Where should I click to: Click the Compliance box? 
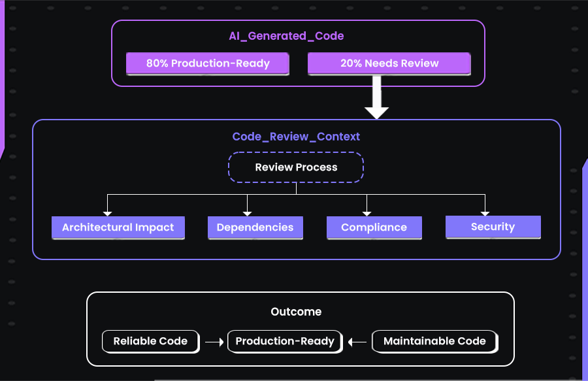click(x=374, y=227)
